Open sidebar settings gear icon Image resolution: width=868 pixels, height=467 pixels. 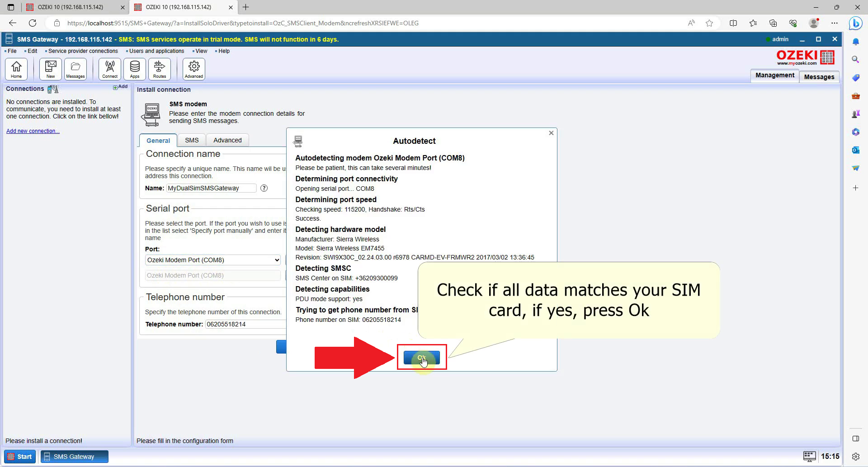[855, 457]
